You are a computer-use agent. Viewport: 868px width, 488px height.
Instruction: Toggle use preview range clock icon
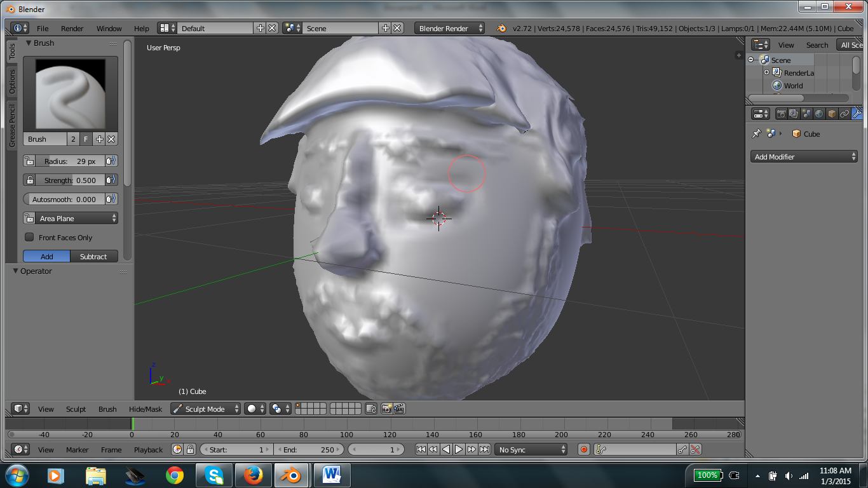click(177, 449)
